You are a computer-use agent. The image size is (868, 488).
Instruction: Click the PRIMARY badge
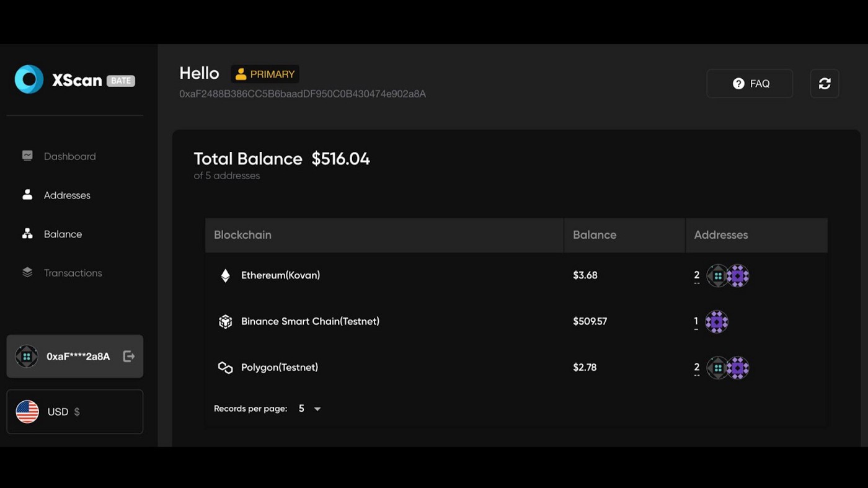pyautogui.click(x=265, y=74)
